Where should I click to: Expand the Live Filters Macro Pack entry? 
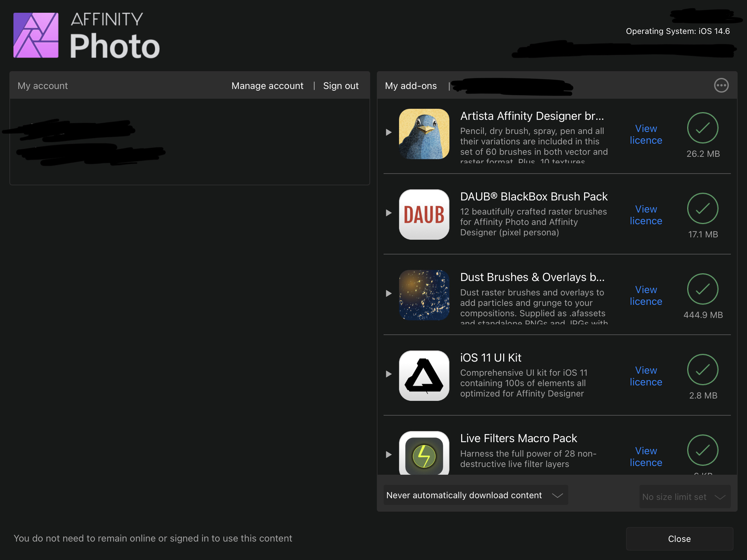pyautogui.click(x=389, y=455)
